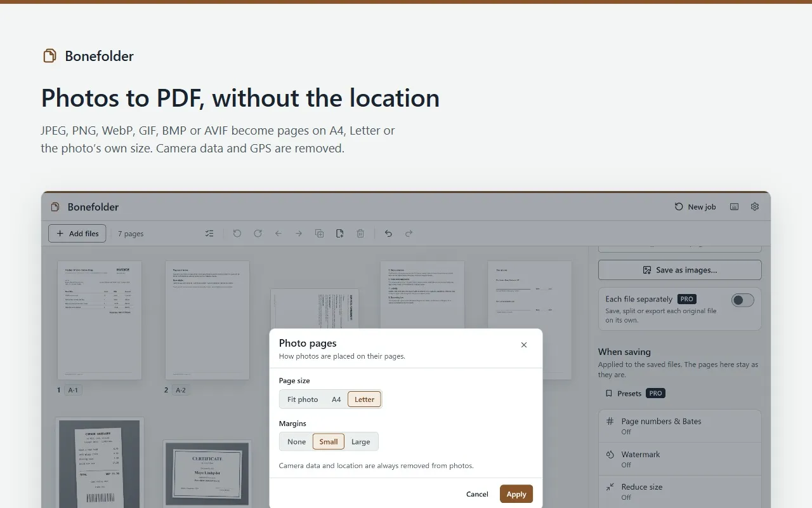Select the invoice page thumbnail A-1
The height and width of the screenshot is (508, 812).
pyautogui.click(x=100, y=320)
